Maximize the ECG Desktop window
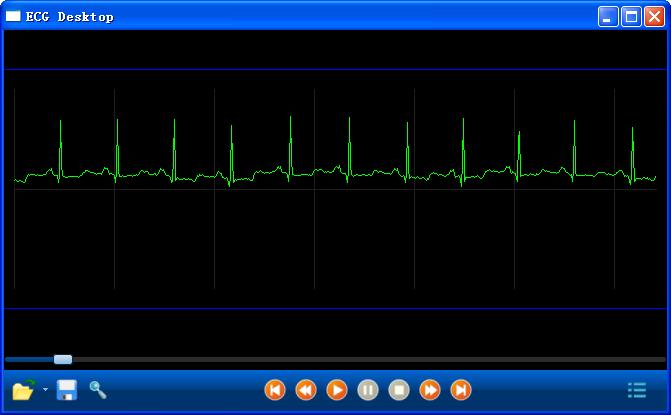This screenshot has height=415, width=671. pyautogui.click(x=631, y=17)
